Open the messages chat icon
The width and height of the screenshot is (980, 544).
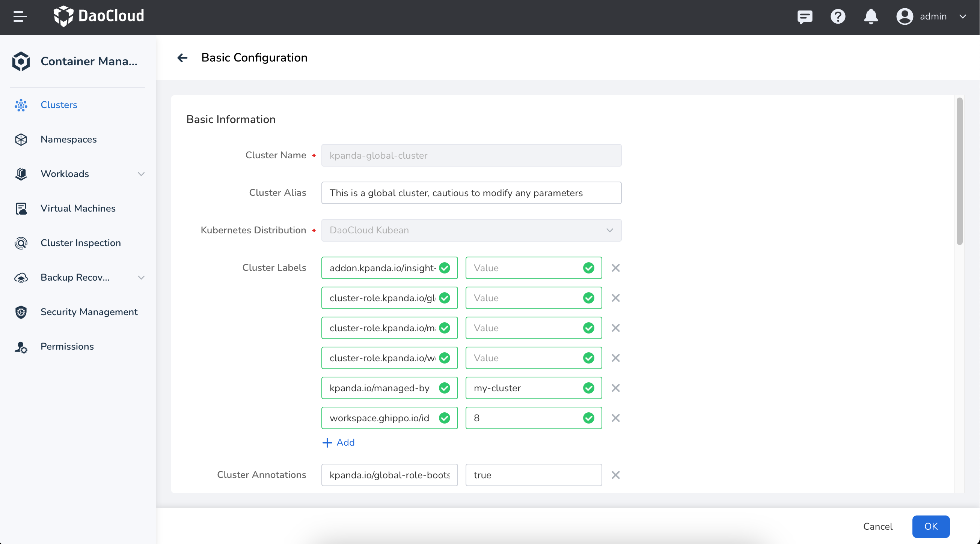805,17
